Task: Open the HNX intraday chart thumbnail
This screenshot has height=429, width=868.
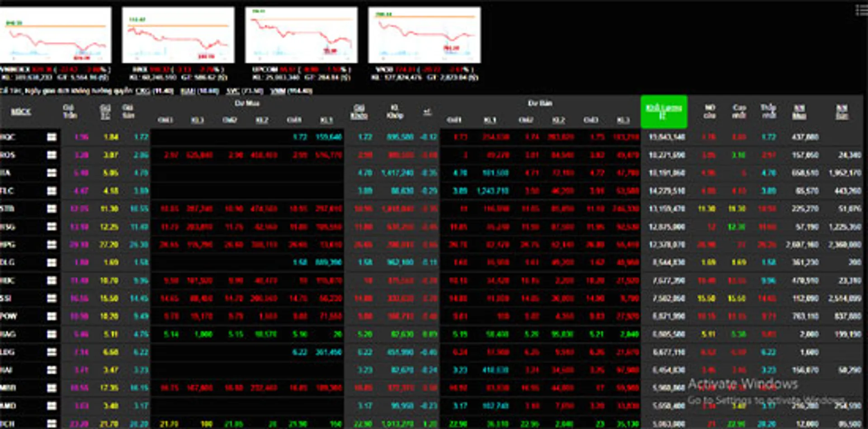Action: tap(178, 35)
